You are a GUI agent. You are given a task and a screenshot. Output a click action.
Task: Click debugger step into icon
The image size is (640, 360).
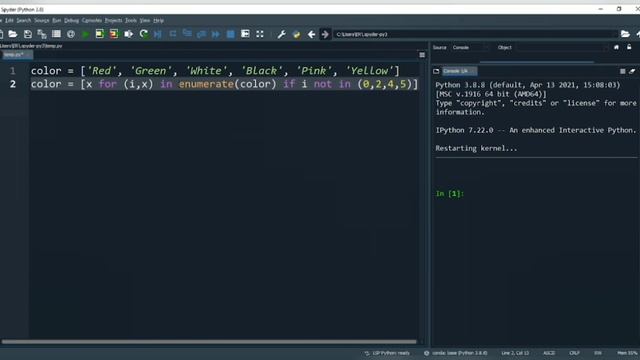[187, 33]
